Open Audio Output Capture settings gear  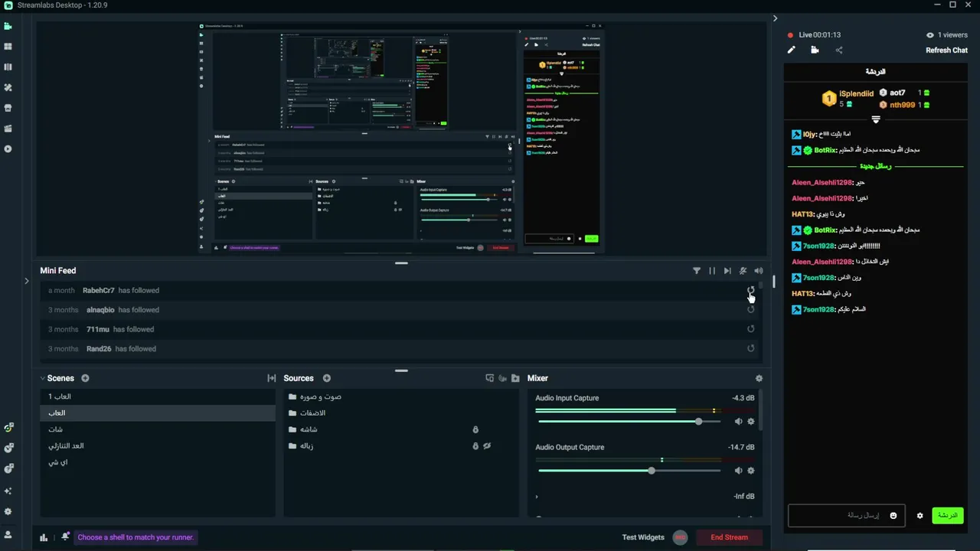[750, 471]
